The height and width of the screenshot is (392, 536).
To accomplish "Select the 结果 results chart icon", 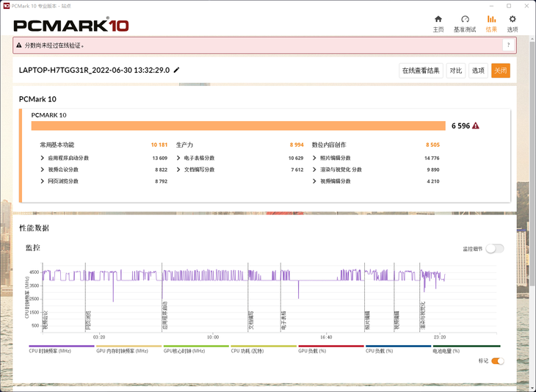I will click(x=491, y=20).
